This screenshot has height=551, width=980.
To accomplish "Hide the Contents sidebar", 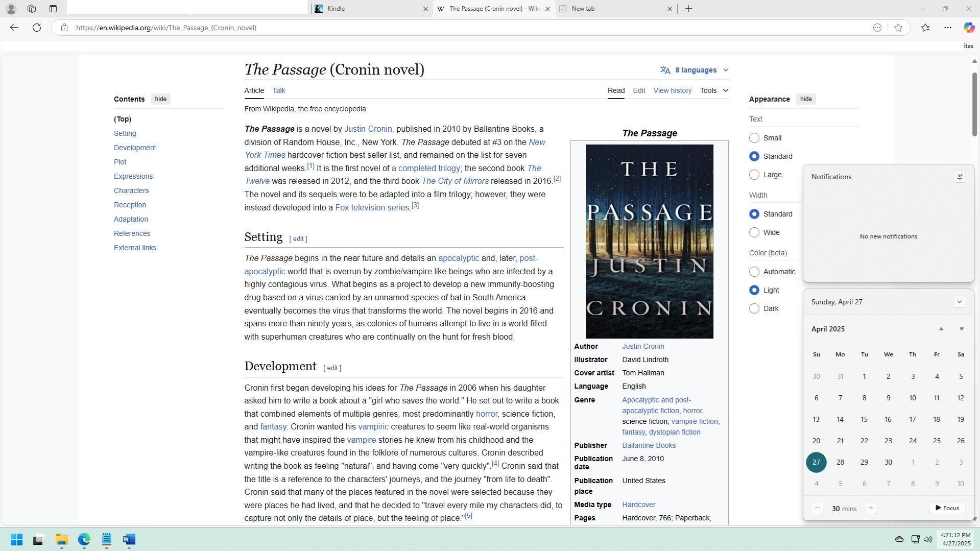I will [161, 99].
